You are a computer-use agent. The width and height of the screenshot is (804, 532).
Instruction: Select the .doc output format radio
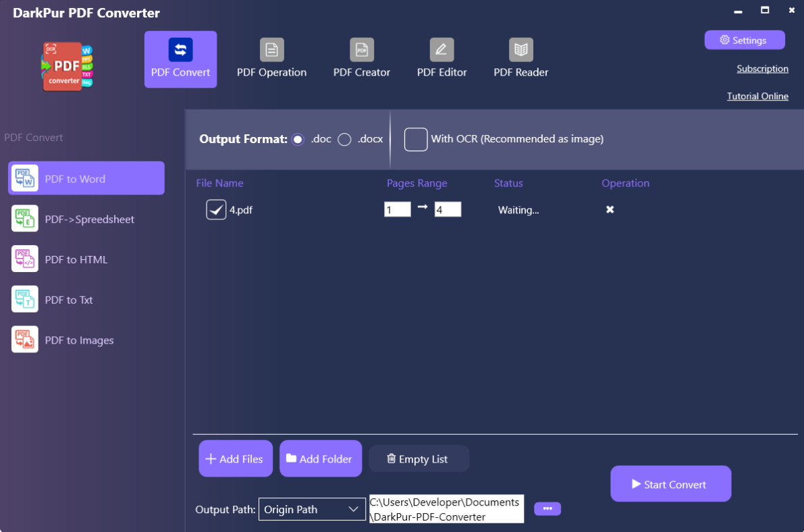click(298, 140)
